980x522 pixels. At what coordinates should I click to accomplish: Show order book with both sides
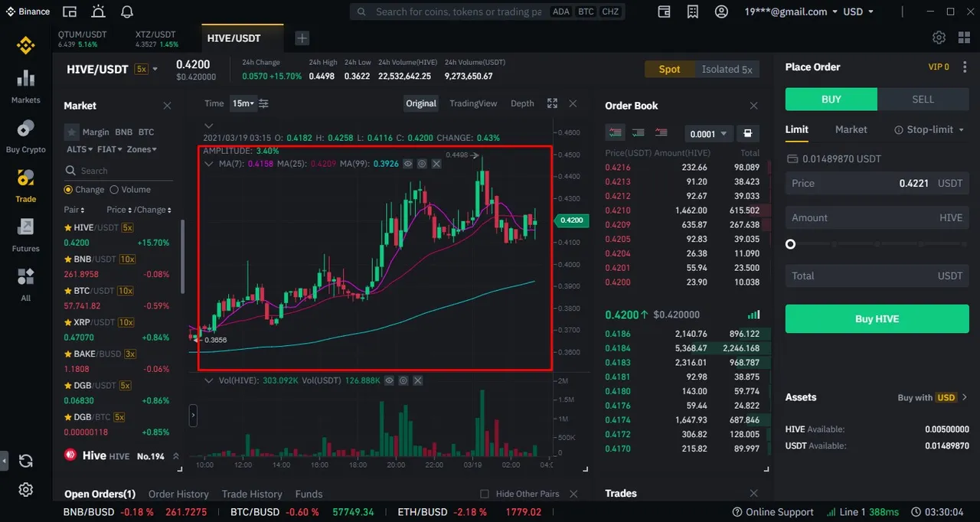coord(614,133)
